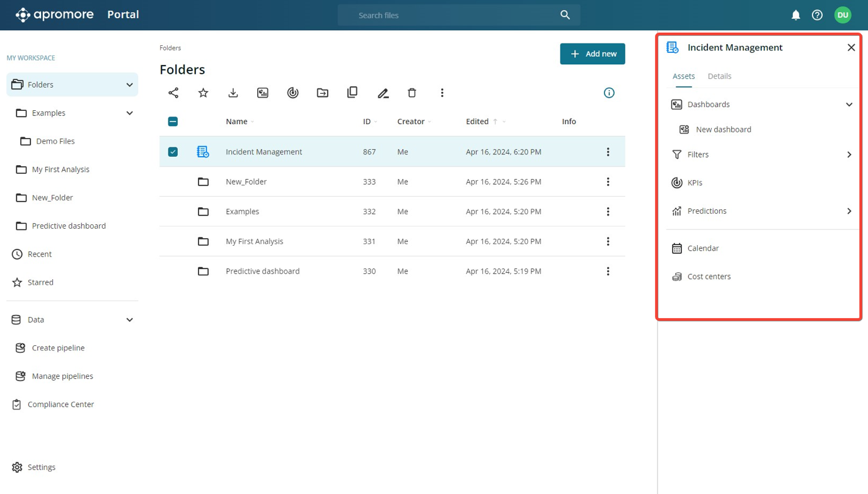The width and height of the screenshot is (868, 494).
Task: Open the notifications bell
Action: [x=796, y=15]
